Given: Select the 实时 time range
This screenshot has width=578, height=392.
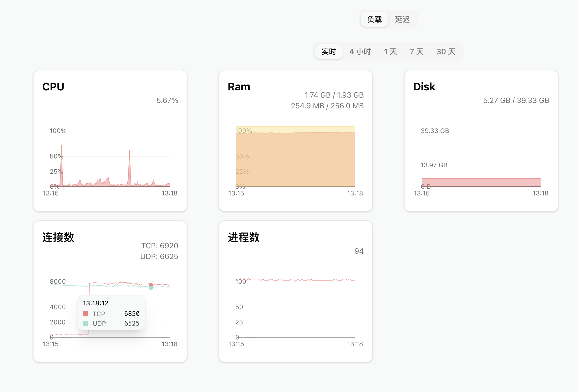Looking at the screenshot, I should tap(329, 51).
